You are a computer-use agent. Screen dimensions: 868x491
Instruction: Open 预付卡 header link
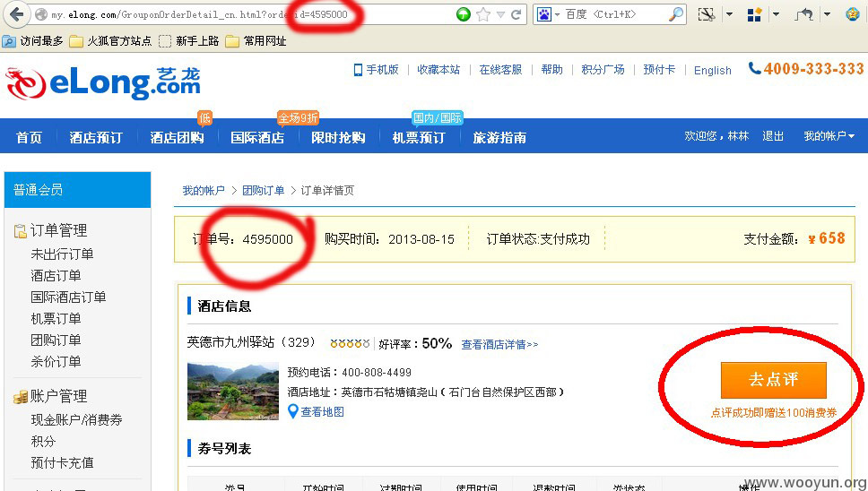pyautogui.click(x=659, y=70)
